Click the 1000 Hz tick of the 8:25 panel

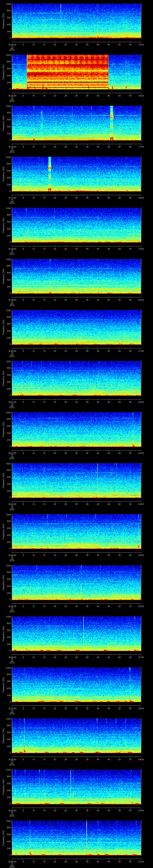[x=8, y=566]
